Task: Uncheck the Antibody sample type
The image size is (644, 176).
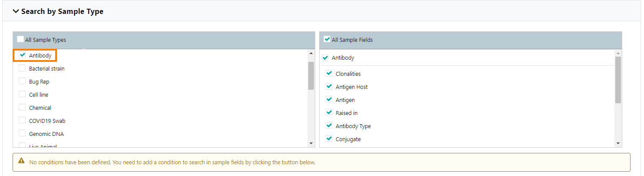Action: (22, 55)
